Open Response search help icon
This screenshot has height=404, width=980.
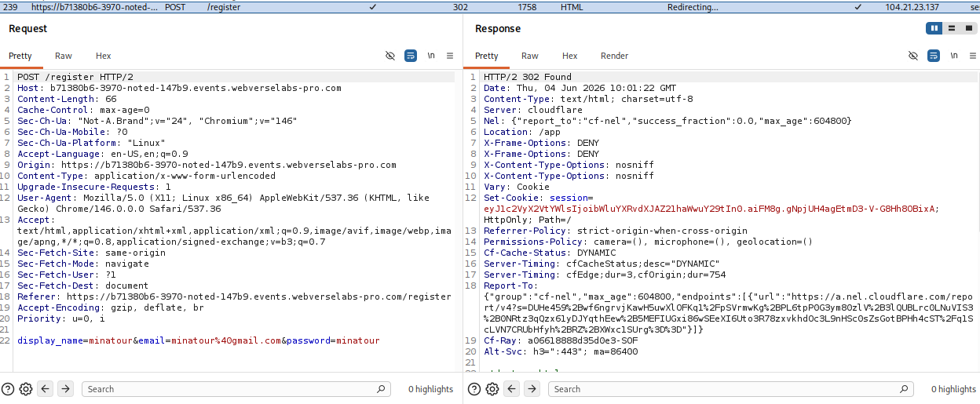[474, 389]
